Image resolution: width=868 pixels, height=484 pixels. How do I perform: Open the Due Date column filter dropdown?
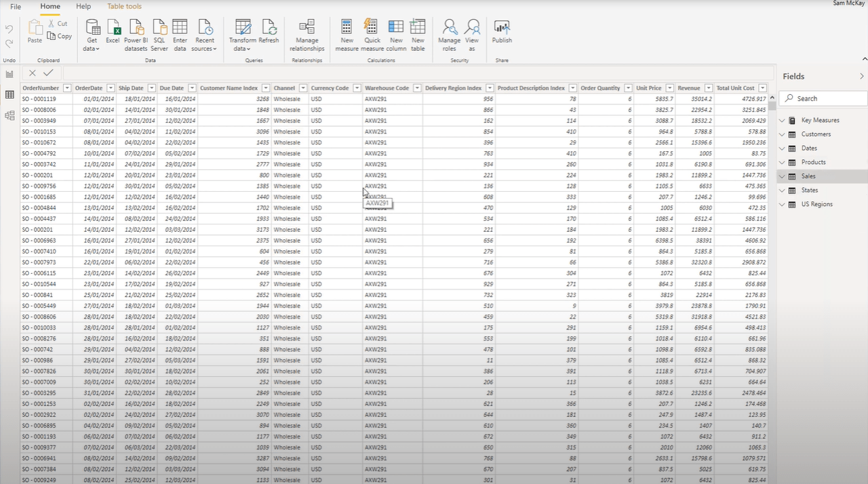click(x=192, y=88)
